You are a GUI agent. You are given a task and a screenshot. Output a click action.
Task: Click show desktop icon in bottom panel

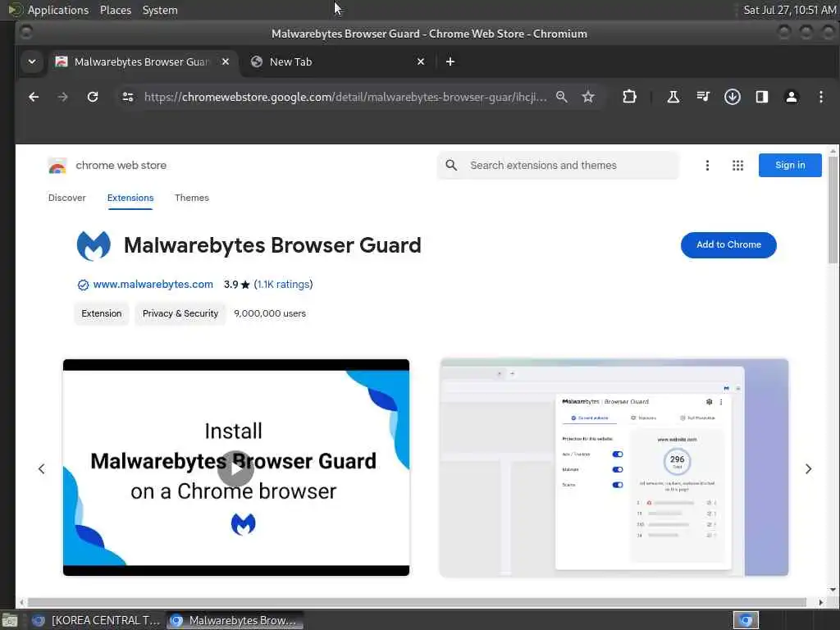pyautogui.click(x=10, y=621)
